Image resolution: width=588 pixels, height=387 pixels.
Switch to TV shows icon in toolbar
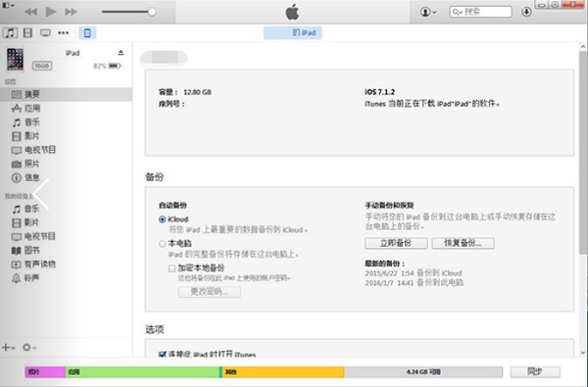pos(45,32)
